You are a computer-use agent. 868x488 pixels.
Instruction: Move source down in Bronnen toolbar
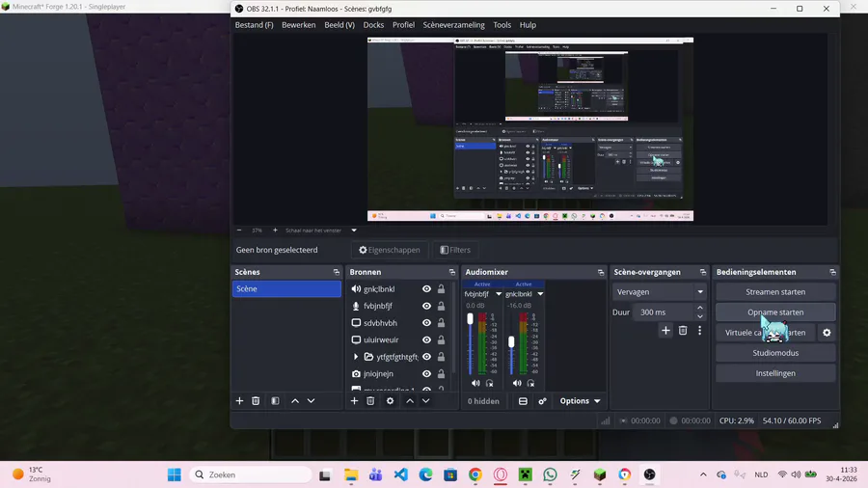click(425, 400)
